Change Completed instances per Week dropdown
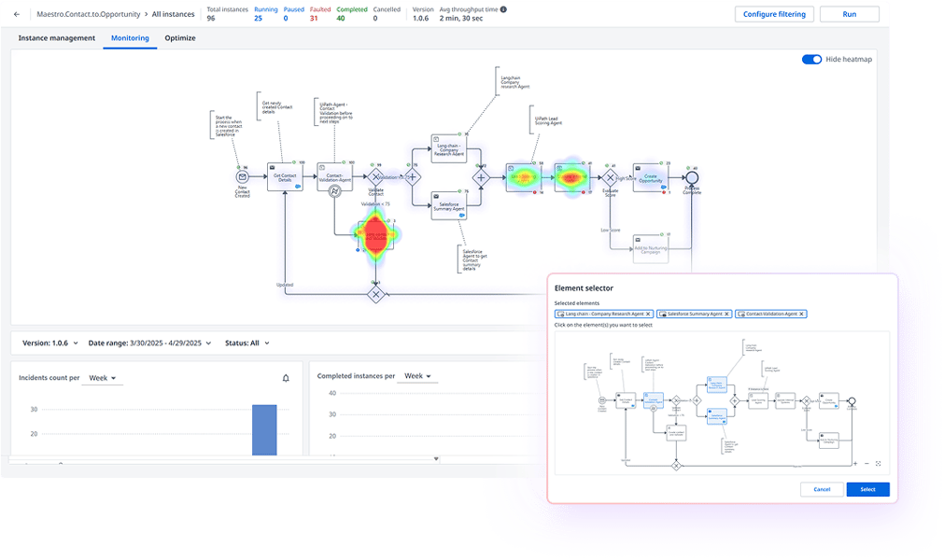 tap(417, 376)
